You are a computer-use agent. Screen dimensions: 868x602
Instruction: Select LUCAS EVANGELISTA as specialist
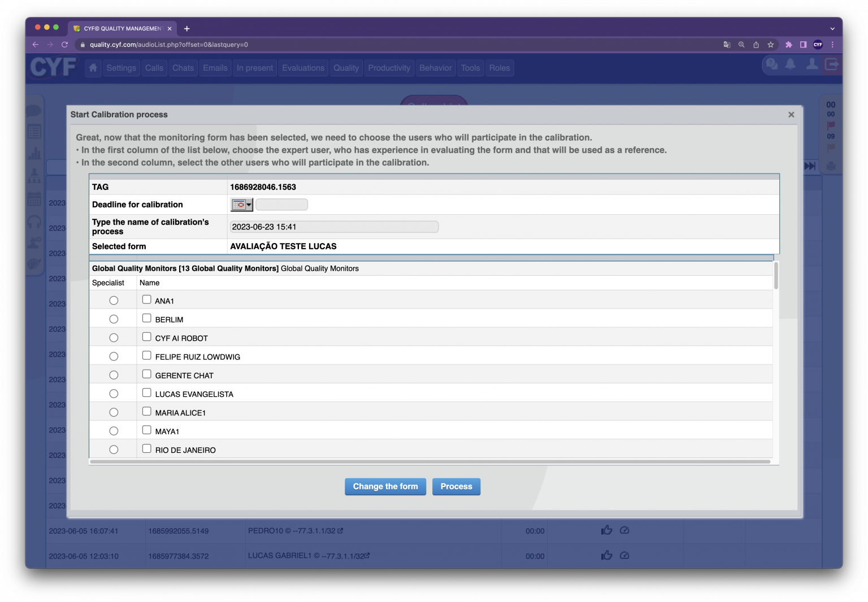[x=114, y=394]
